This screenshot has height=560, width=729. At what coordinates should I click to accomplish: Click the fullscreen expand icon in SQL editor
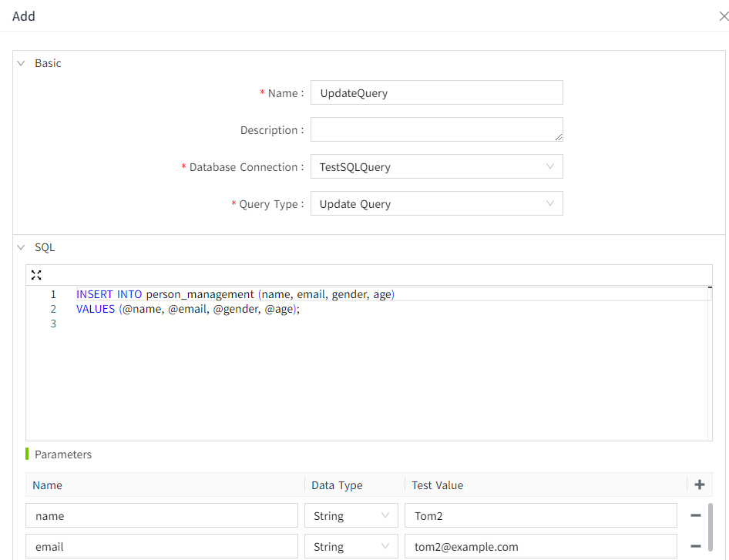pos(36,275)
